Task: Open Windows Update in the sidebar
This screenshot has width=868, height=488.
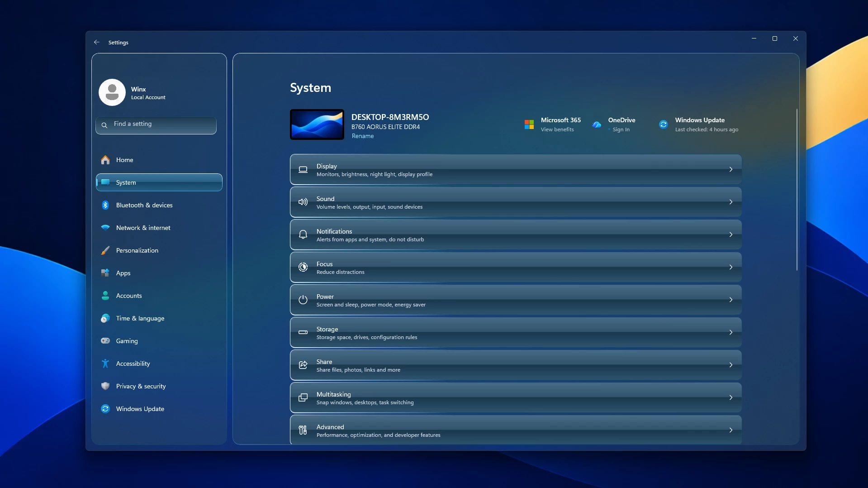Action: pyautogui.click(x=159, y=409)
